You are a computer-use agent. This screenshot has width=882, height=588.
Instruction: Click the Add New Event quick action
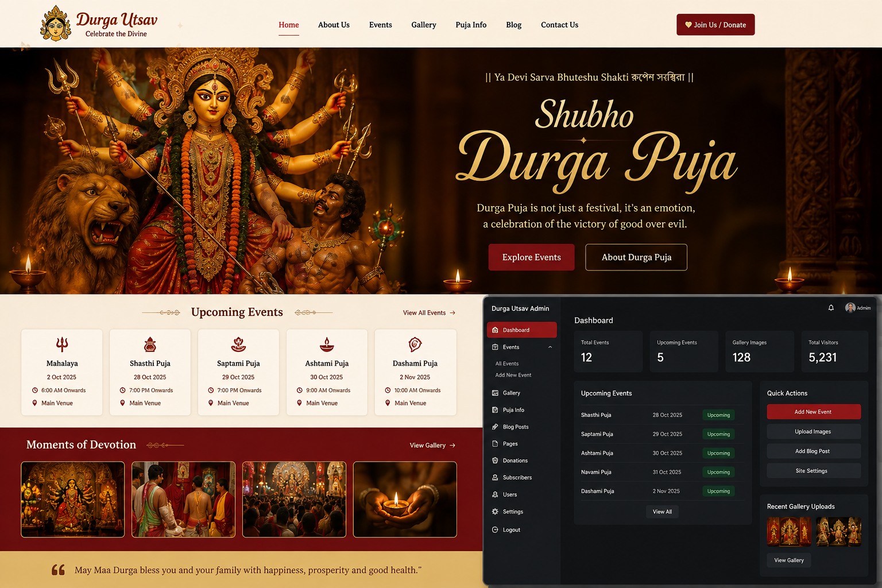pyautogui.click(x=814, y=412)
